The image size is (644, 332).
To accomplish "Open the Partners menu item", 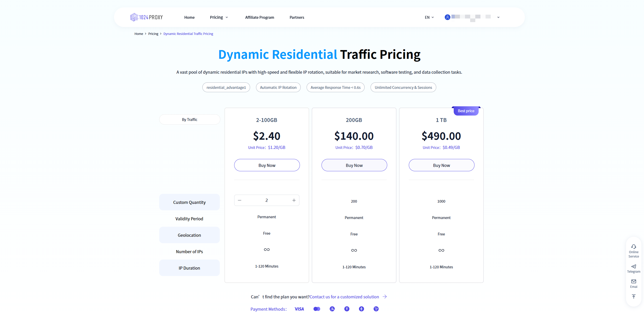I will 297,17.
